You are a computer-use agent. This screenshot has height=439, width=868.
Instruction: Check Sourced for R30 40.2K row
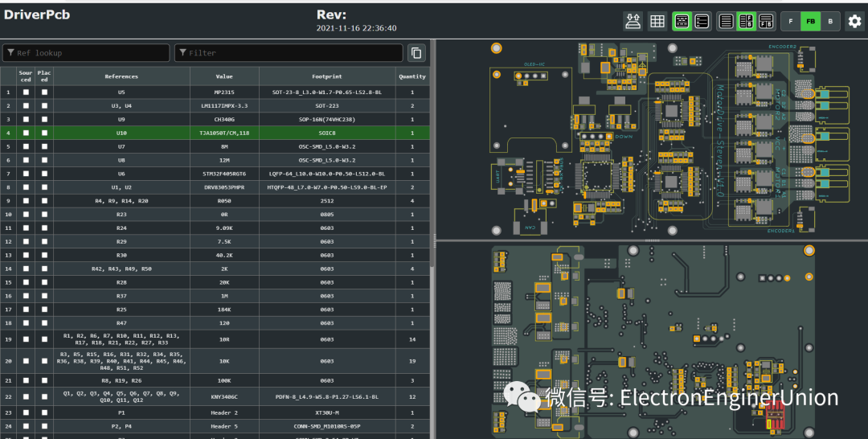(x=26, y=255)
